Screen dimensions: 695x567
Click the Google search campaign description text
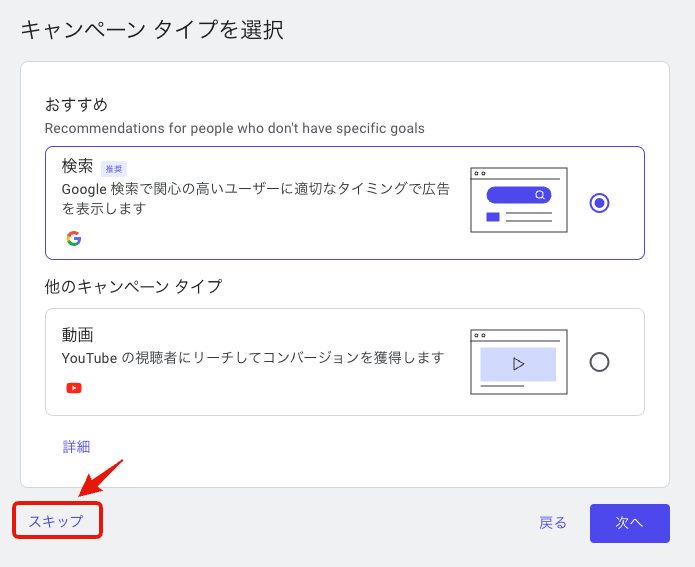click(256, 198)
